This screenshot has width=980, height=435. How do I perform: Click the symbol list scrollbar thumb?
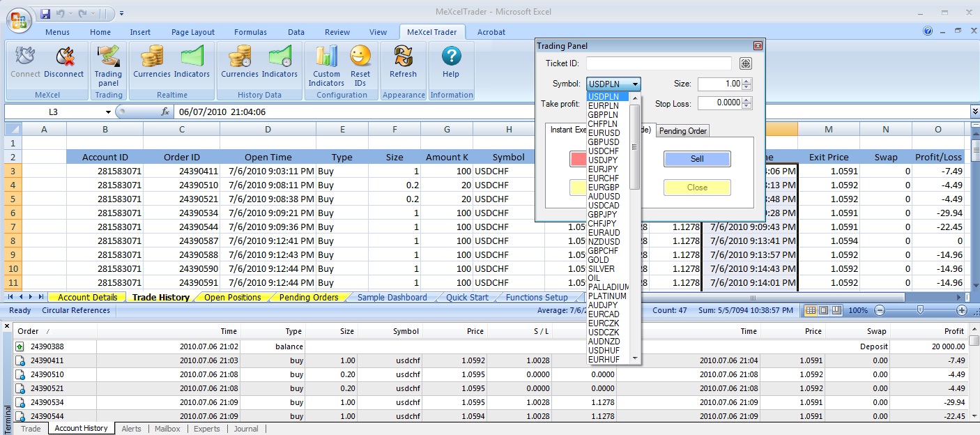coord(634,146)
